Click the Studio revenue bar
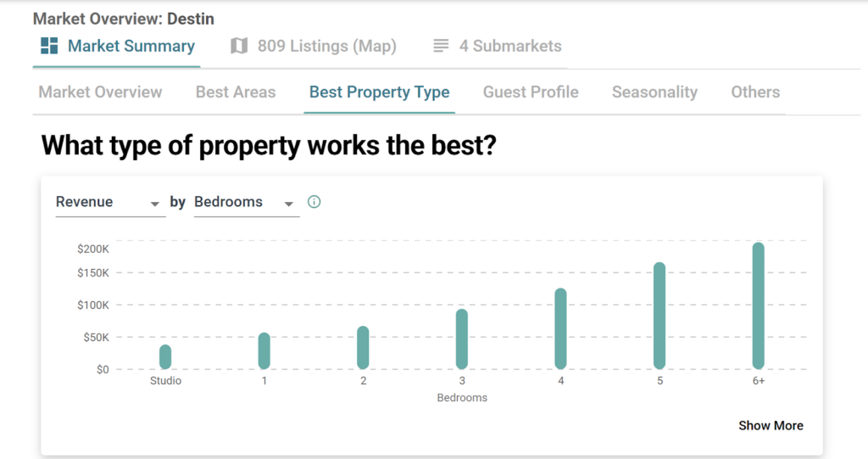Image resolution: width=868 pixels, height=459 pixels. (x=165, y=356)
